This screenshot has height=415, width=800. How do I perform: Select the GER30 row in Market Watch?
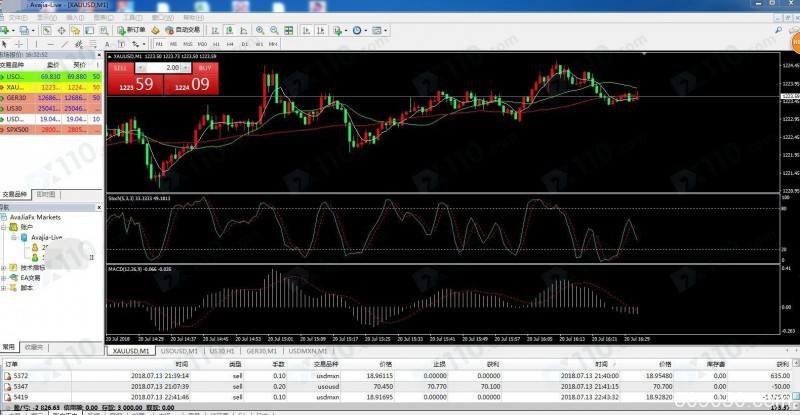(x=51, y=97)
